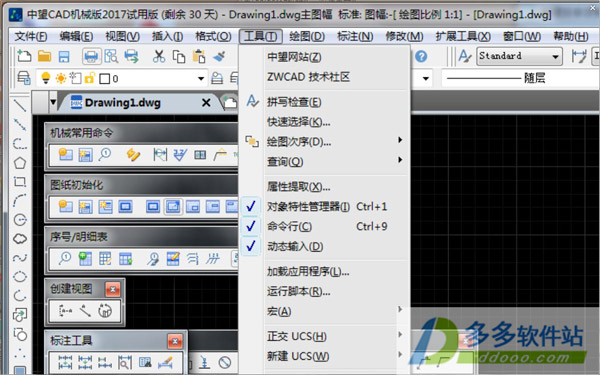This screenshot has height=375, width=600.
Task: Select the polygon draw tool
Action: point(20,163)
